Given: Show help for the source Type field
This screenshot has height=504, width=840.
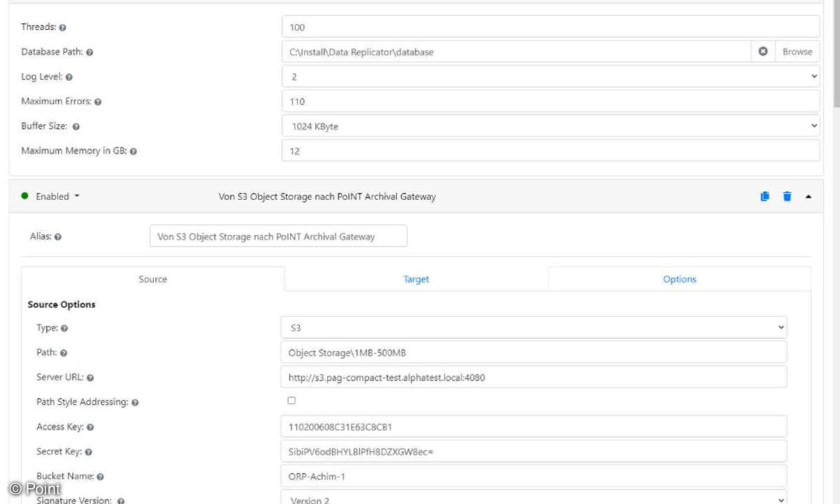Looking at the screenshot, I should [x=64, y=328].
